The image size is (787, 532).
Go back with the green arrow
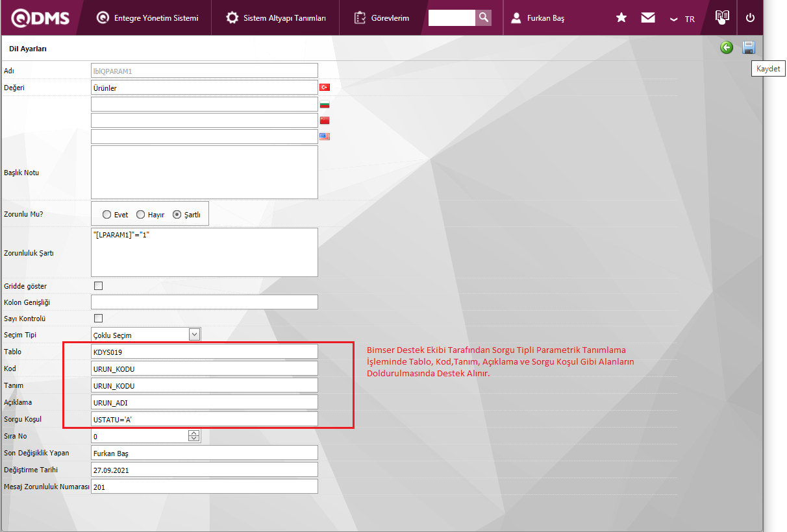pyautogui.click(x=727, y=47)
